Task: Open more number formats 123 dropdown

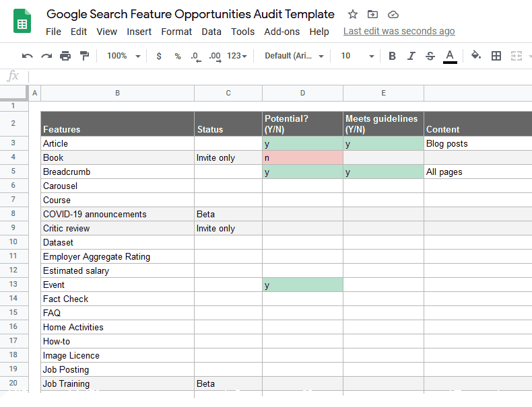Action: click(x=237, y=56)
